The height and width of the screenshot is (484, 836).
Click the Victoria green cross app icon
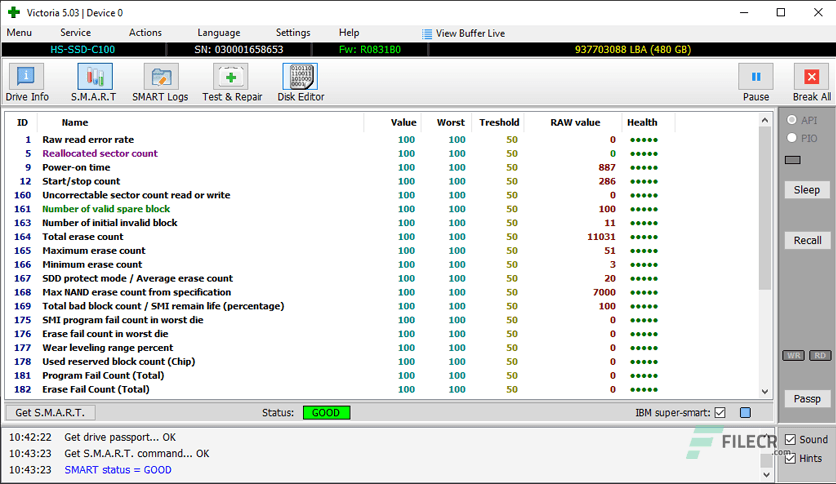click(14, 12)
